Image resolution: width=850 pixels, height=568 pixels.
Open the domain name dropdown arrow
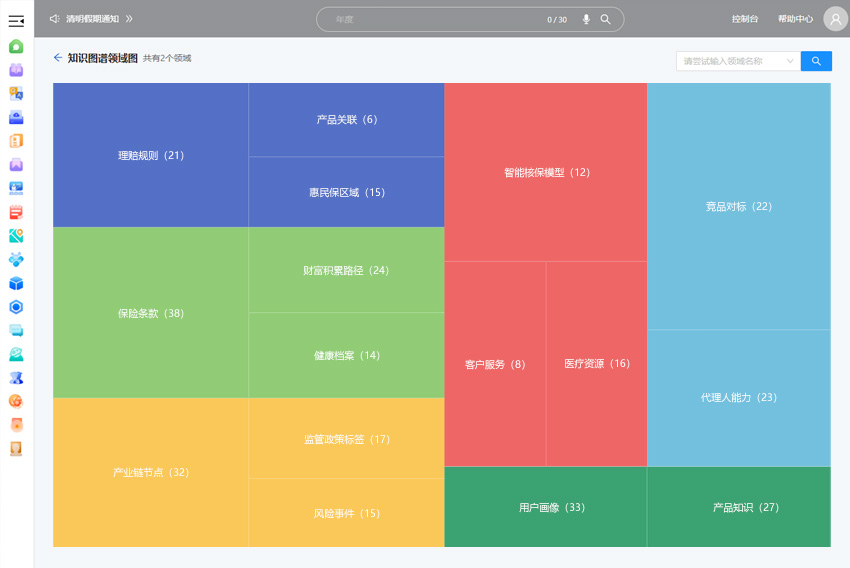[790, 61]
